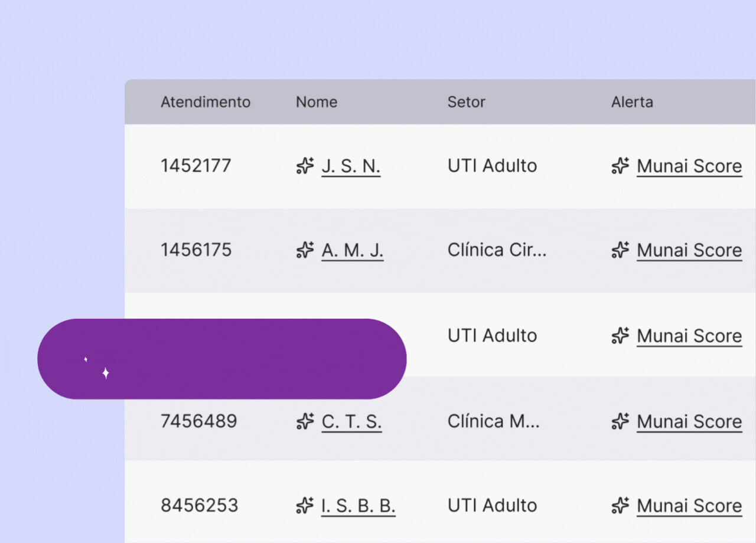This screenshot has width=756, height=543.
Task: Open patient J. S. N. name link
Action: tap(351, 166)
